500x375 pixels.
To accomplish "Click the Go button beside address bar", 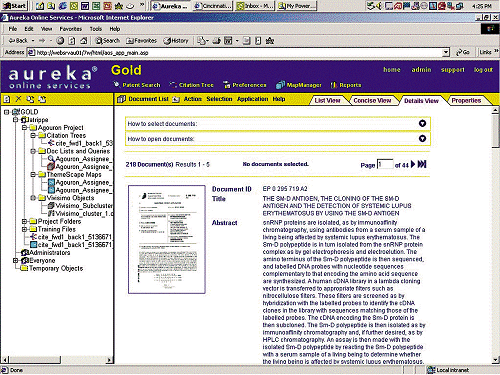I will [463, 52].
